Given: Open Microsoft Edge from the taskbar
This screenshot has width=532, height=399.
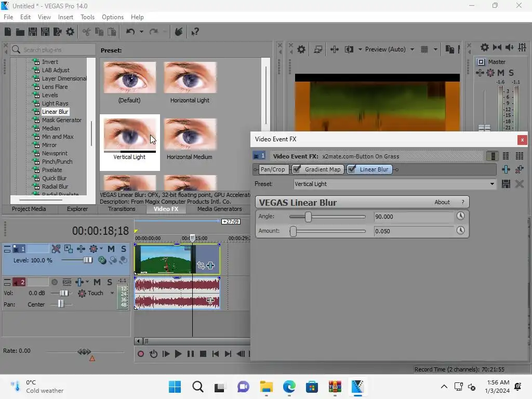Looking at the screenshot, I should (x=289, y=387).
